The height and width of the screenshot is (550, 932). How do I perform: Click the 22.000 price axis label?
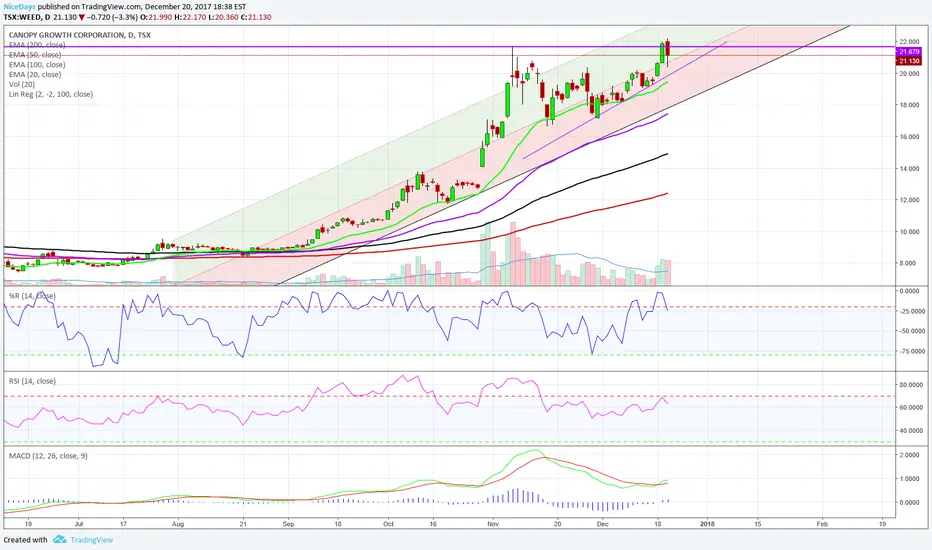tap(910, 42)
